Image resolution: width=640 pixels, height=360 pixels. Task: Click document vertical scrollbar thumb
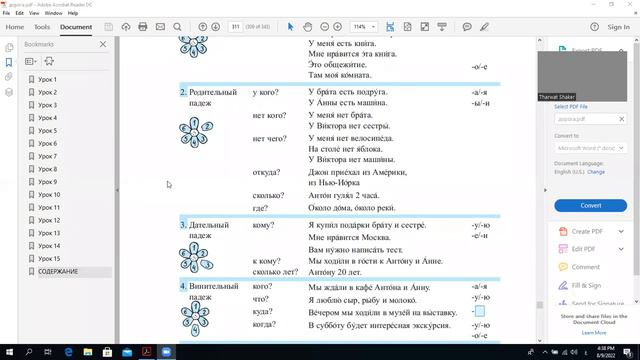click(x=540, y=304)
